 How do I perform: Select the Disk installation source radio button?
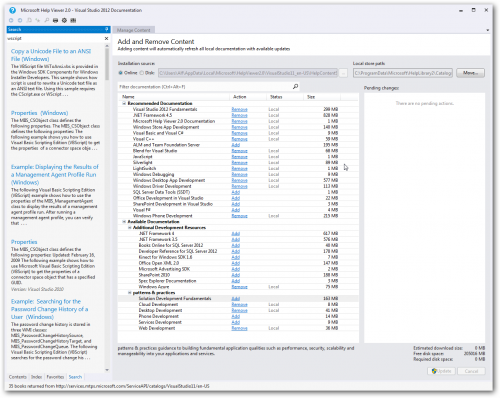[141, 73]
